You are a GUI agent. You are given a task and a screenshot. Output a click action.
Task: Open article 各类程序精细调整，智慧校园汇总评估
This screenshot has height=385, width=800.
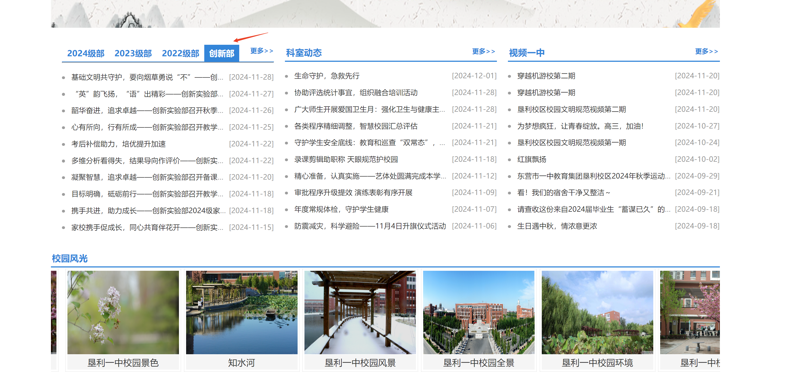pos(356,126)
